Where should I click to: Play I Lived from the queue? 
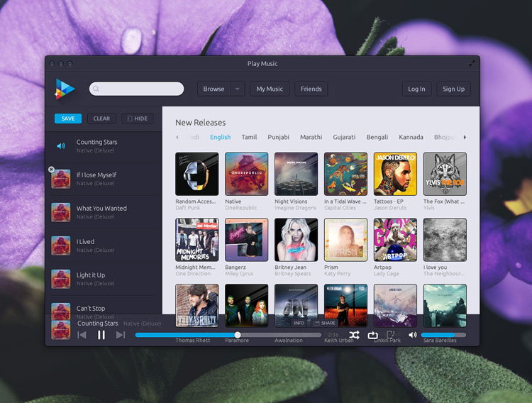tap(104, 245)
